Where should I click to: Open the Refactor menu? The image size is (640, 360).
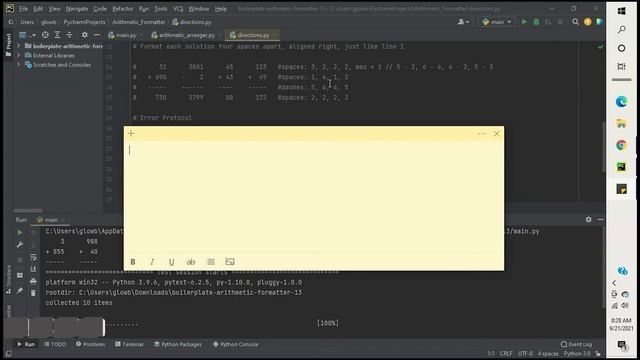pos(122,9)
